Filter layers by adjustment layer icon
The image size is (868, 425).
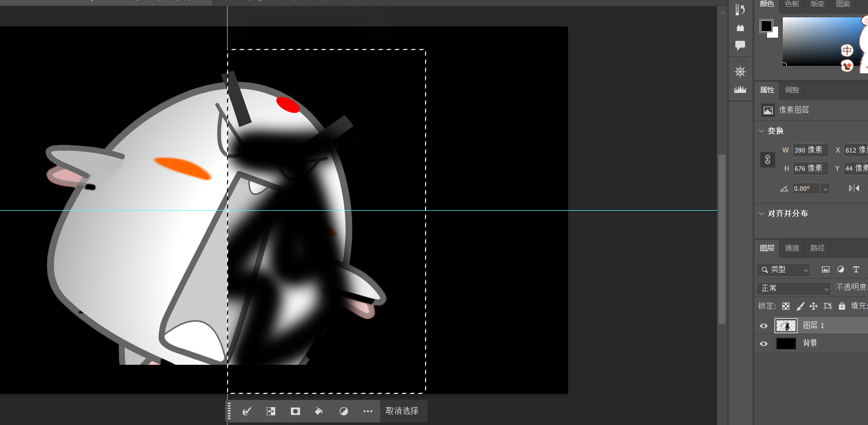(841, 269)
